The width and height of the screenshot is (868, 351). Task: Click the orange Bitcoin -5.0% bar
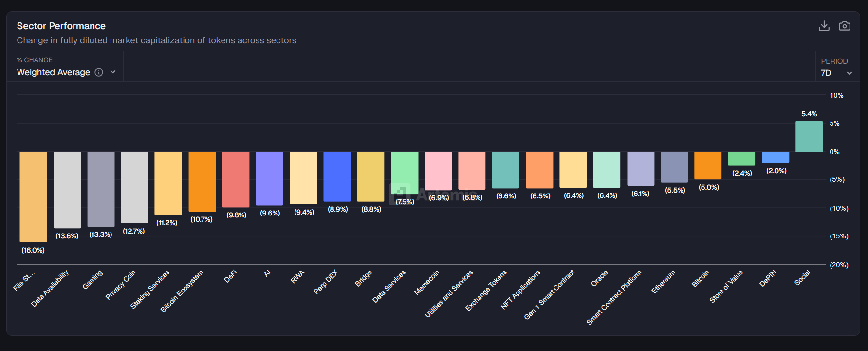[707, 165]
